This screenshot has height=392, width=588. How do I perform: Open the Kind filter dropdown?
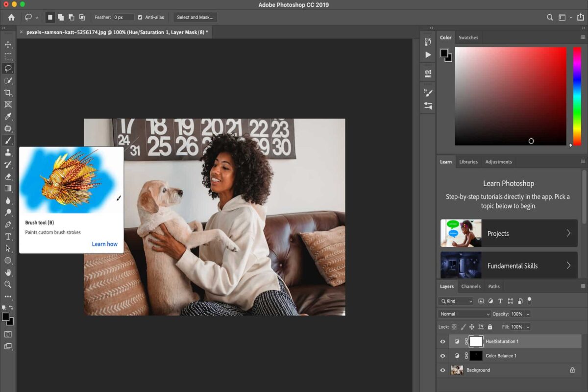456,301
